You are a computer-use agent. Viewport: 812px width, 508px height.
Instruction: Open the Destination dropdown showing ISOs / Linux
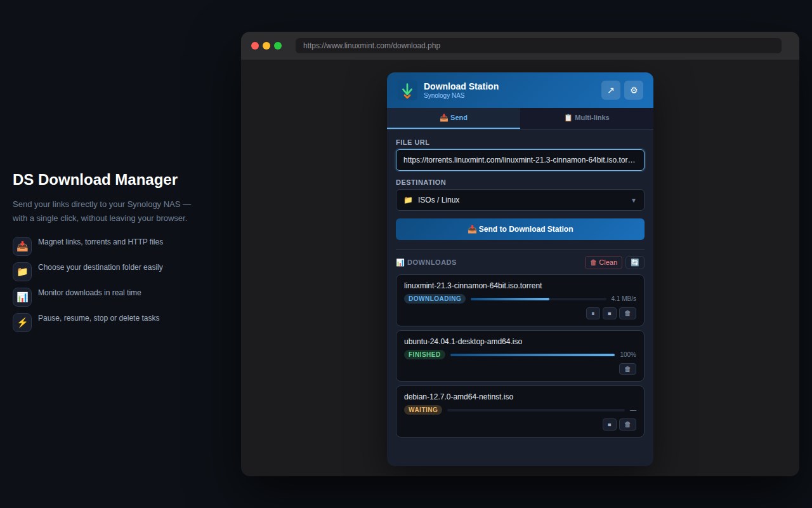point(520,200)
